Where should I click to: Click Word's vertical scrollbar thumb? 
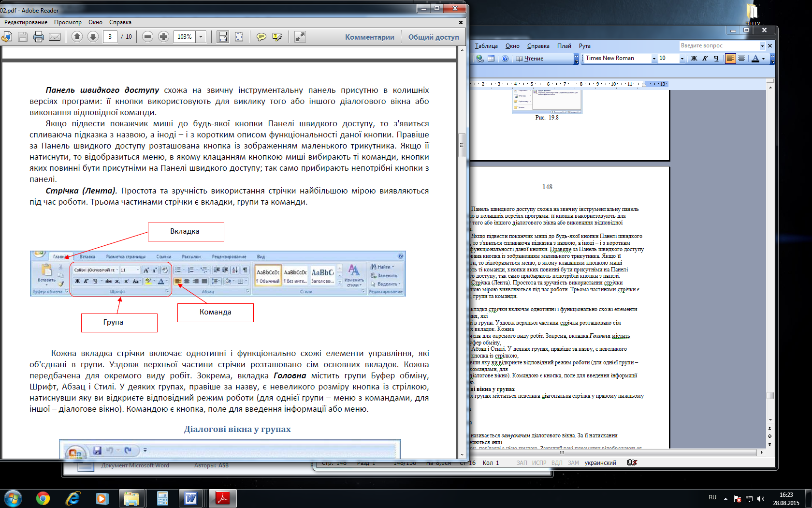[770, 395]
